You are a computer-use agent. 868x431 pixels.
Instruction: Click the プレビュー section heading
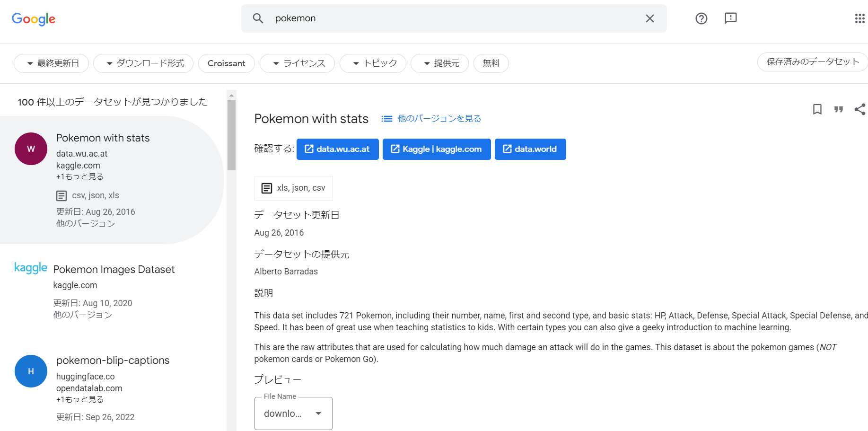click(278, 379)
